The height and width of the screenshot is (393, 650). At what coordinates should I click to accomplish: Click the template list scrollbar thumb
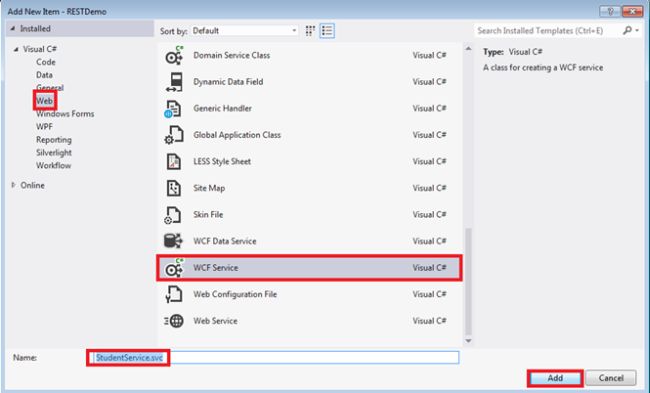pos(468,281)
